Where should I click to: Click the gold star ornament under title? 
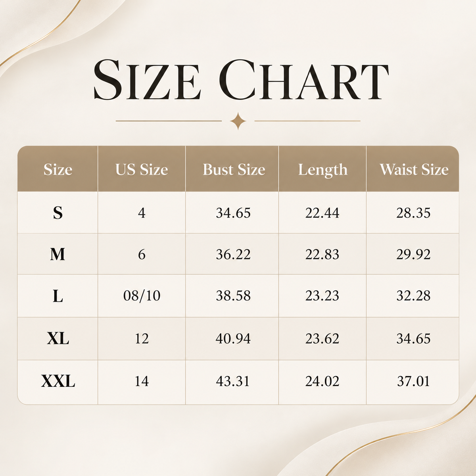tap(238, 121)
